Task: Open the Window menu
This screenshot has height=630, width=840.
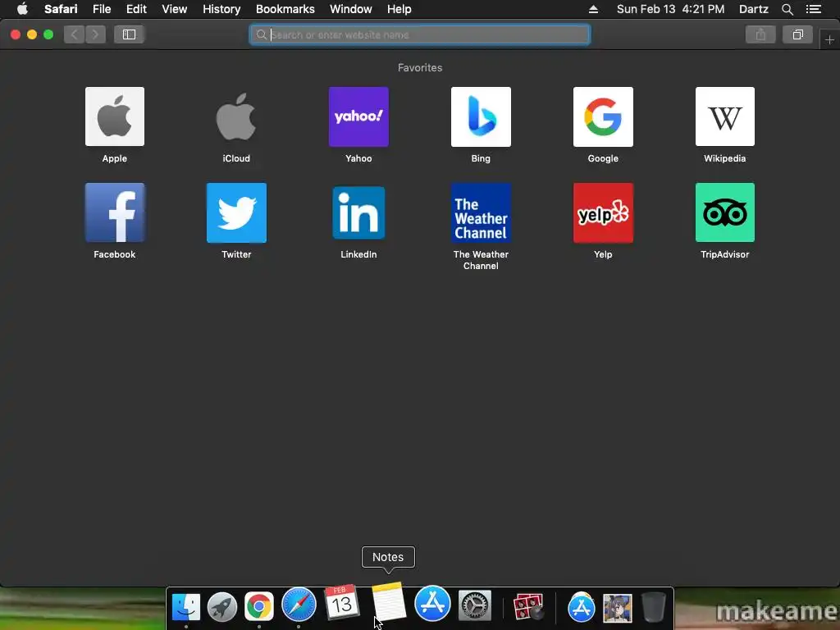Action: coord(351,9)
